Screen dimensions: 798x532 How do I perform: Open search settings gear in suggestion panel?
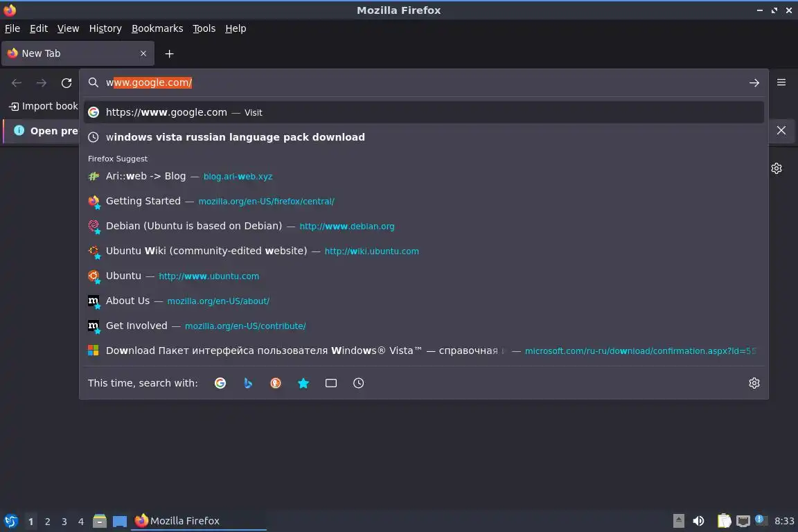click(x=754, y=383)
